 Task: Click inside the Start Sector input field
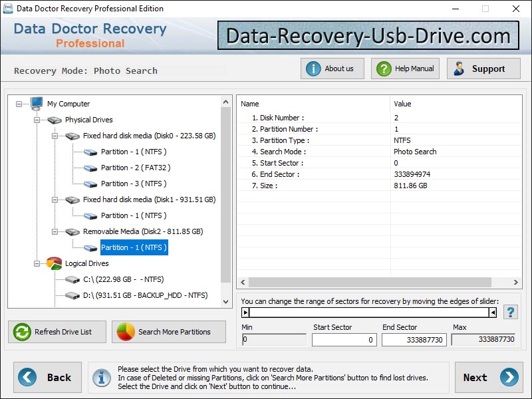(x=344, y=339)
